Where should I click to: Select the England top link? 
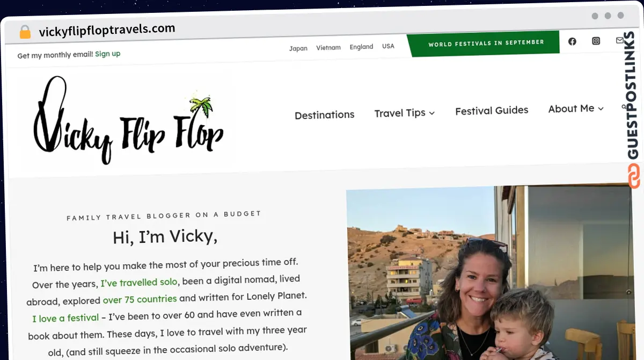pyautogui.click(x=361, y=47)
